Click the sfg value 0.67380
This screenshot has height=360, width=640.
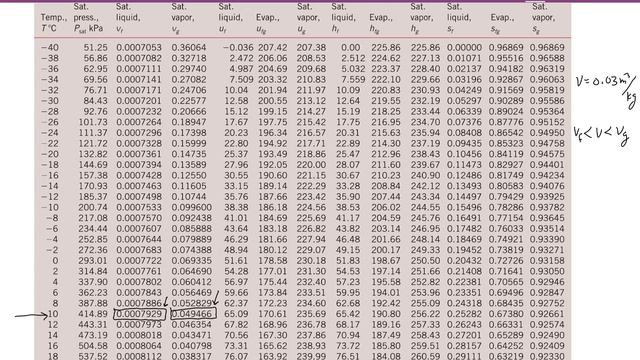coord(506,314)
